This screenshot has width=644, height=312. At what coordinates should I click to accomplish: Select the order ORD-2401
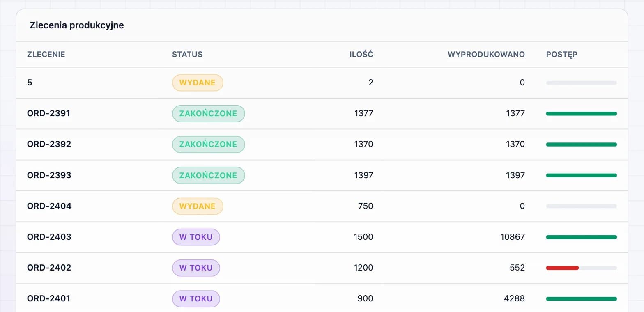coord(48,298)
